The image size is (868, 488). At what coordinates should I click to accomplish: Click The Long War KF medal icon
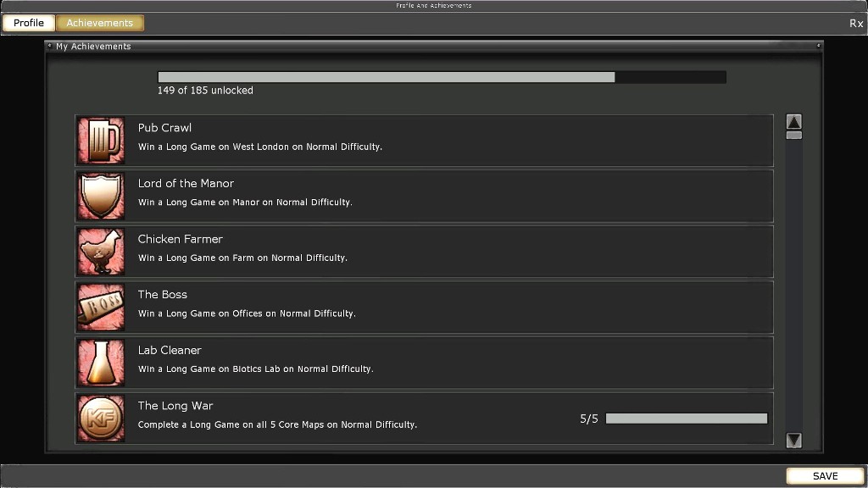tap(101, 419)
